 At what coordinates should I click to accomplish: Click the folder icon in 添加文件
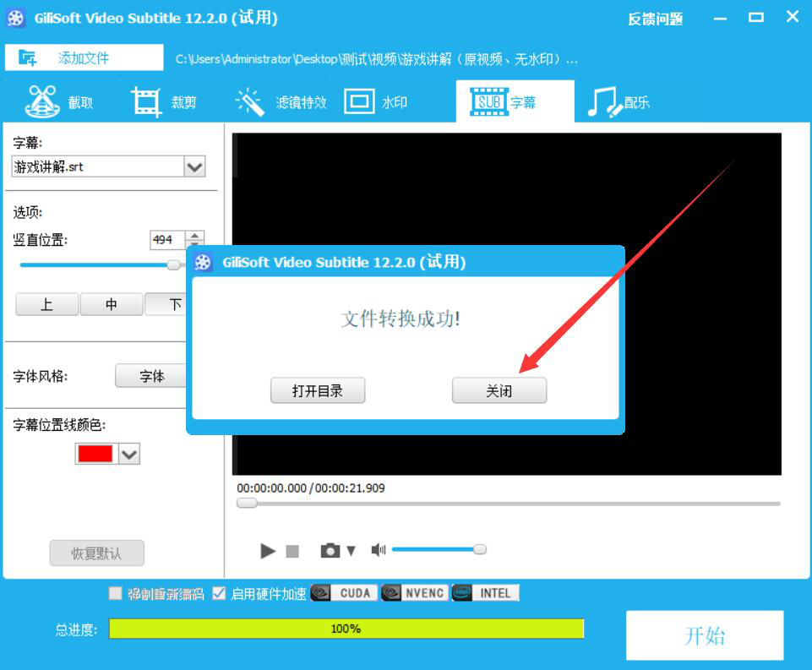pyautogui.click(x=27, y=57)
